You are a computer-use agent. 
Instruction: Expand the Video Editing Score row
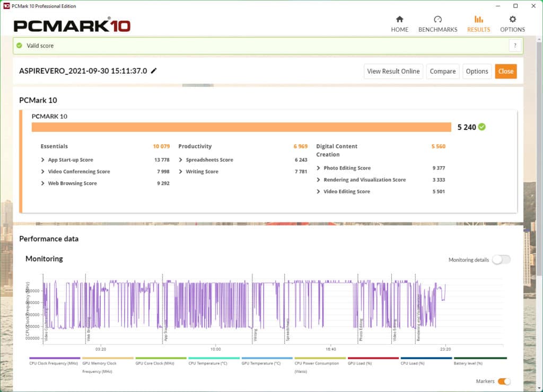click(x=318, y=192)
